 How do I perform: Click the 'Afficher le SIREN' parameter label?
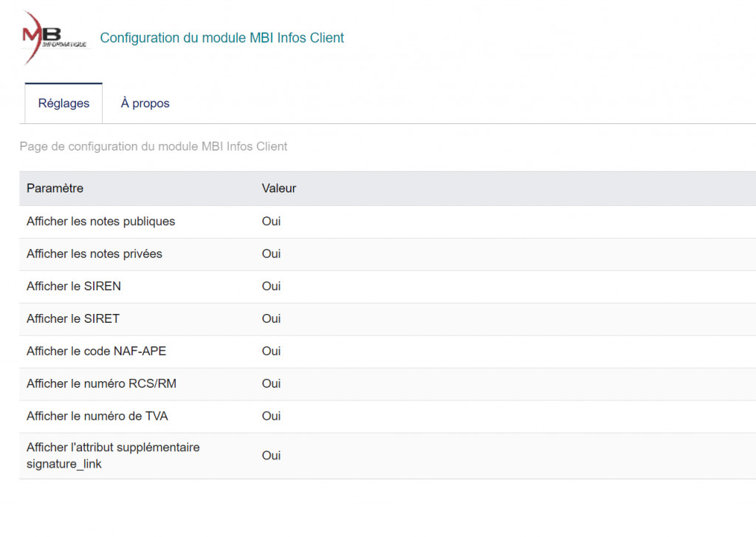pyautogui.click(x=74, y=287)
